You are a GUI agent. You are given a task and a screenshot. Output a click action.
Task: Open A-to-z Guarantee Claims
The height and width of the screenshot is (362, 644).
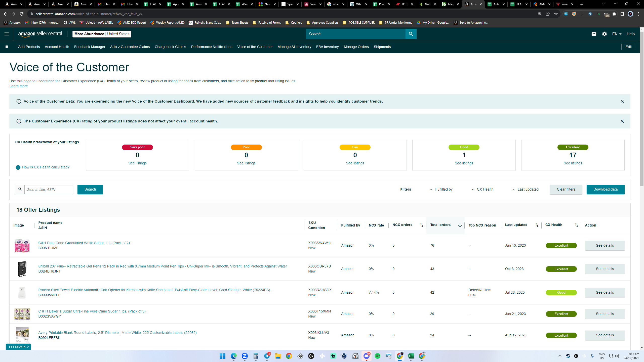[x=130, y=47]
